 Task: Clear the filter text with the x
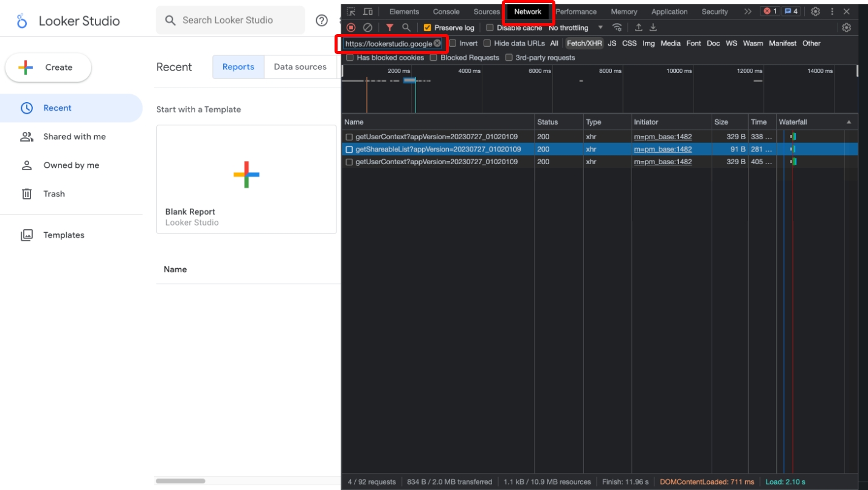437,43
